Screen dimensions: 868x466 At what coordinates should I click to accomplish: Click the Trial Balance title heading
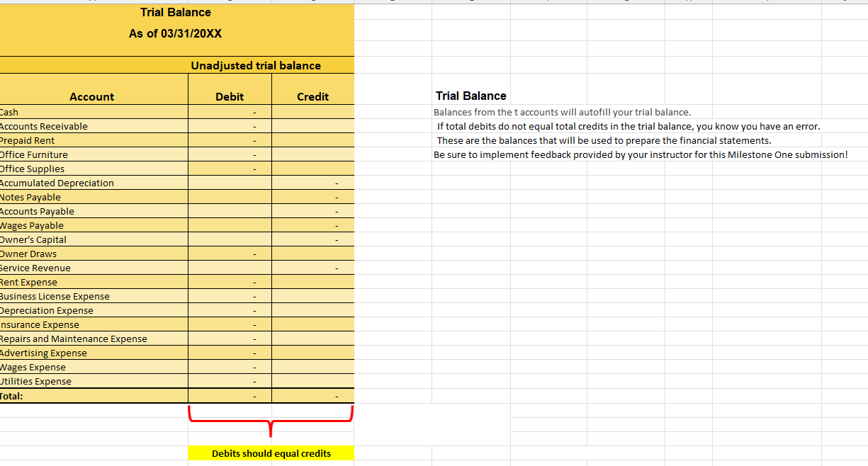click(175, 12)
